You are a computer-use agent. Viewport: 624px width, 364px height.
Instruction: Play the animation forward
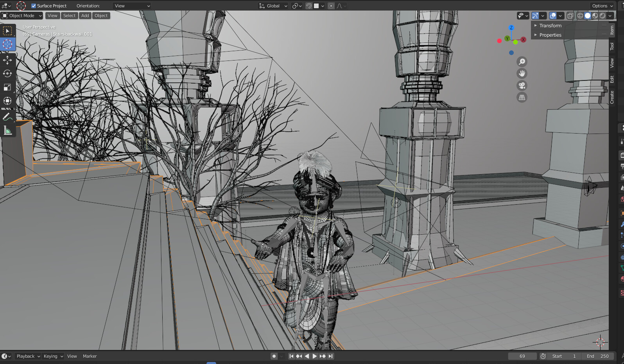(314, 356)
